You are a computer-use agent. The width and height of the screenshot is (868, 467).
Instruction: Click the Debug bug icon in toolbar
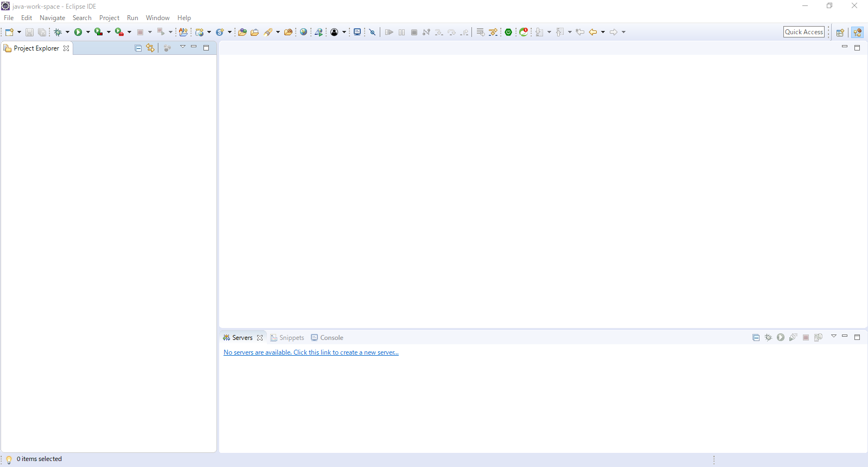(x=58, y=33)
